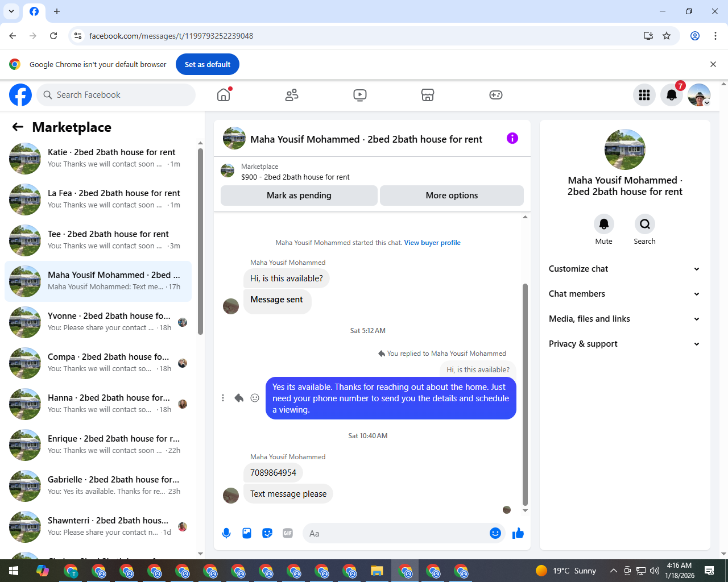This screenshot has height=582, width=728.
Task: Click the Text message please bubble
Action: [x=288, y=494]
